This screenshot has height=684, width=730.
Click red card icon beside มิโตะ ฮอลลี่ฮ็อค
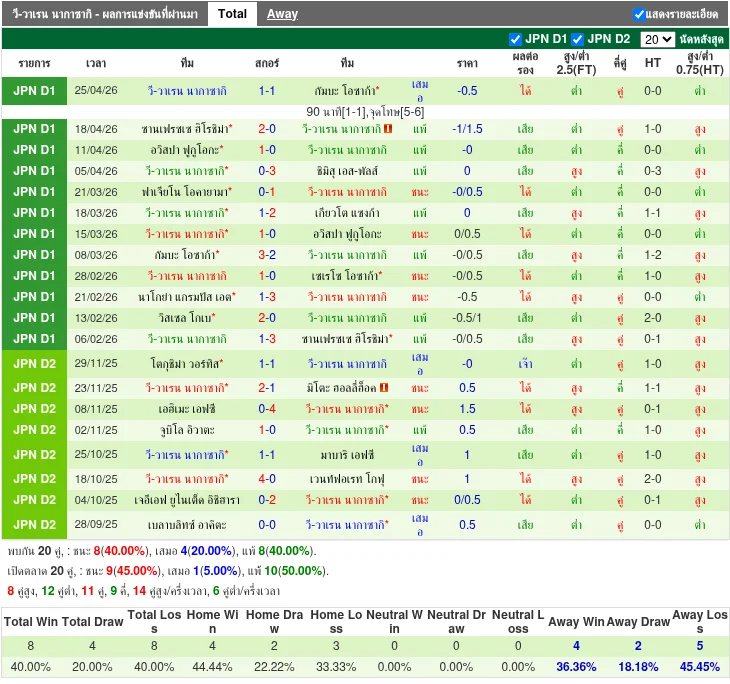tap(384, 388)
